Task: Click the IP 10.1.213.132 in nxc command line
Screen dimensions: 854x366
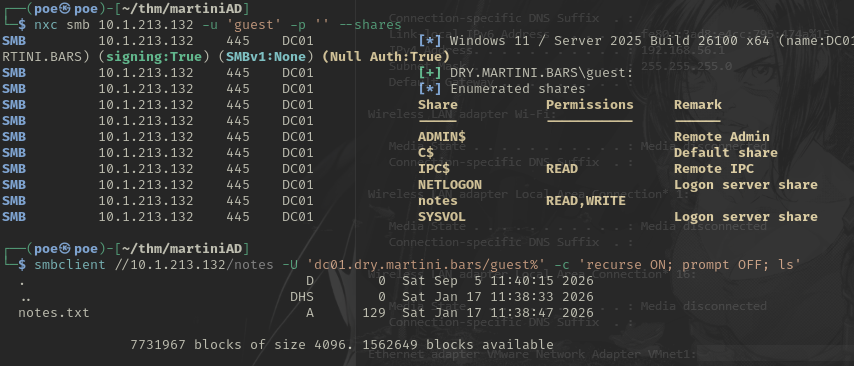Action: click(x=145, y=25)
